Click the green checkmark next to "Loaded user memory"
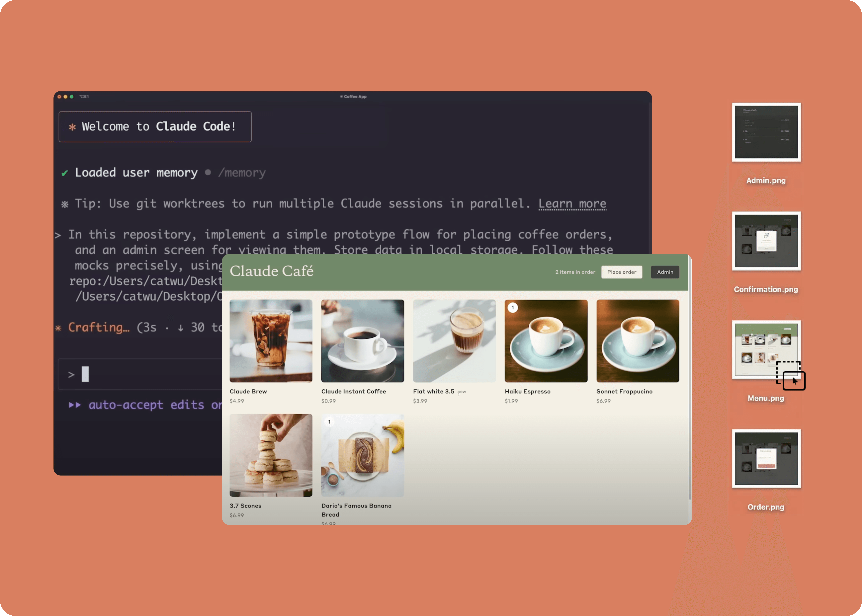Screen dimensions: 862x616 point(64,173)
